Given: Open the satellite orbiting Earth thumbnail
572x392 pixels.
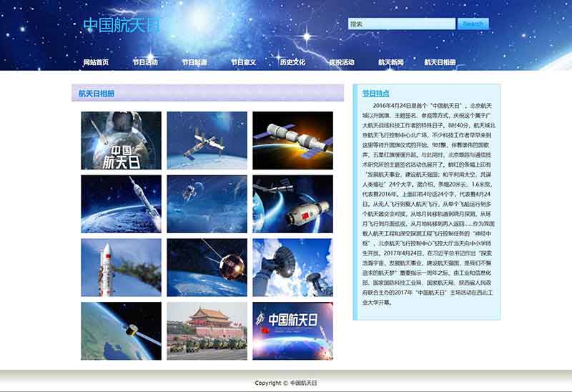Looking at the screenshot, I should click(x=121, y=331).
